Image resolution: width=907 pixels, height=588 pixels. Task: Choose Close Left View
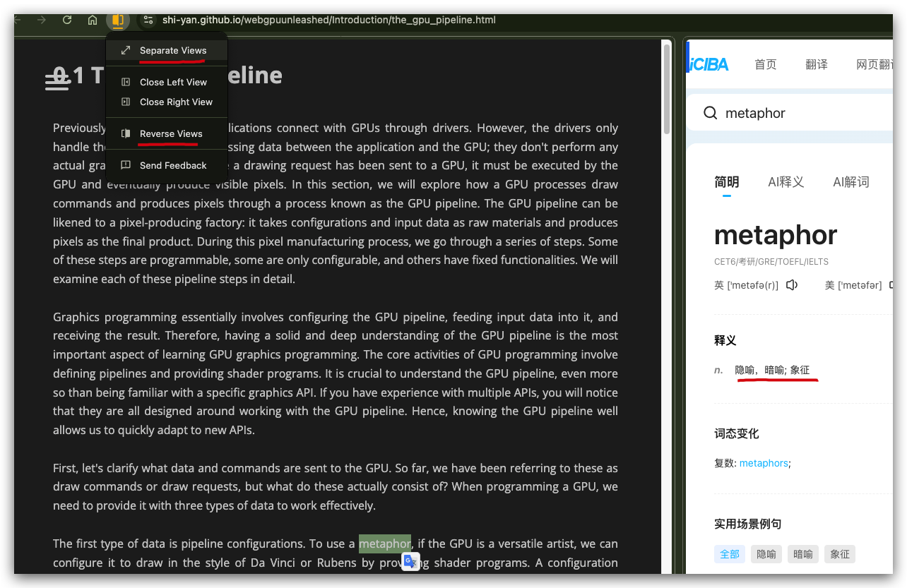pyautogui.click(x=167, y=82)
